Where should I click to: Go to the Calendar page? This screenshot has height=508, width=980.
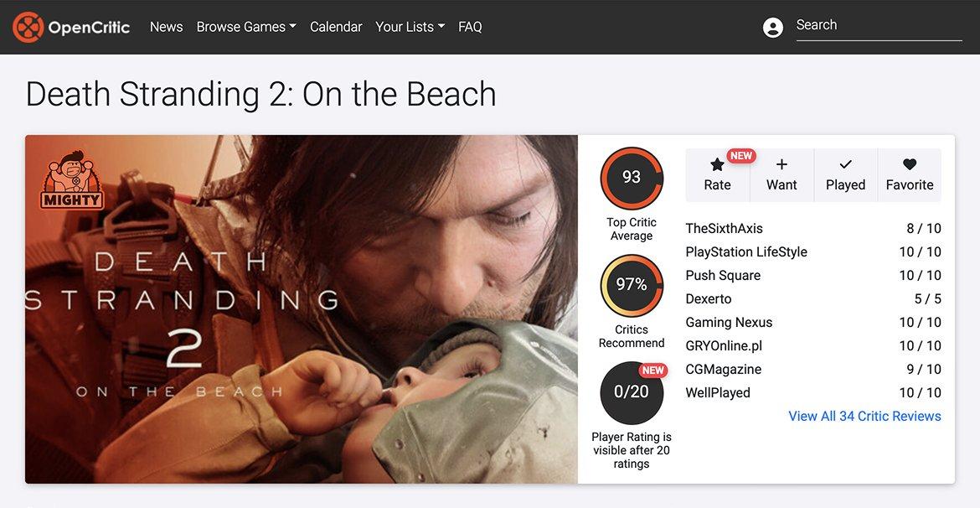336,27
